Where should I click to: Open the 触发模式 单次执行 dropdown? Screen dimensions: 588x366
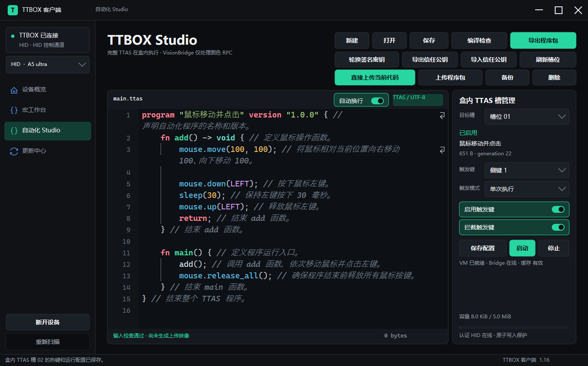[527, 189]
